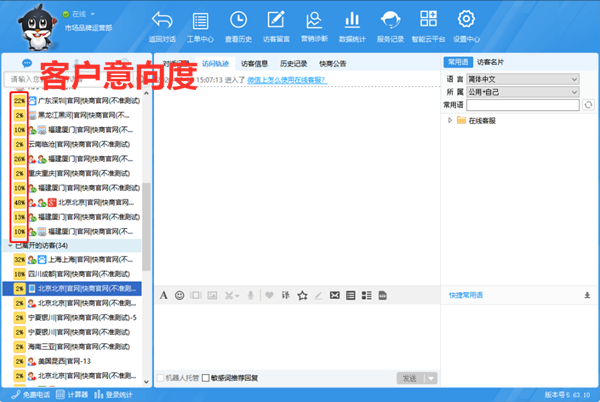Expand 在线客服 folder tree
The image size is (600, 402).
[x=450, y=120]
